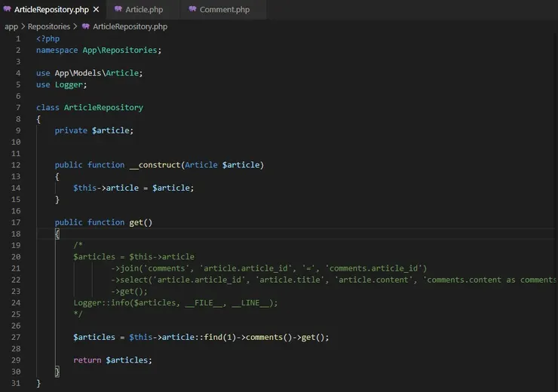Expand the 'Repositories' breadcrumb segment
This screenshot has height=392, width=558.
tap(49, 26)
